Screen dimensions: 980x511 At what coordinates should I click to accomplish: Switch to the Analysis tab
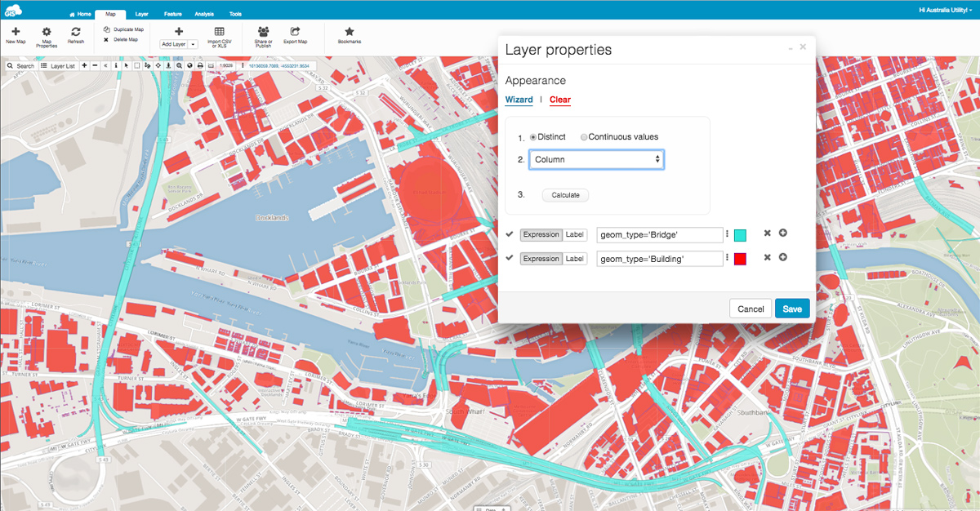(x=203, y=14)
